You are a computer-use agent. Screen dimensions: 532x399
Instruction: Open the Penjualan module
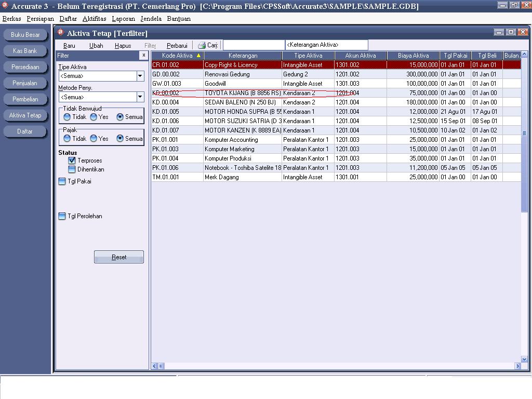[x=25, y=83]
